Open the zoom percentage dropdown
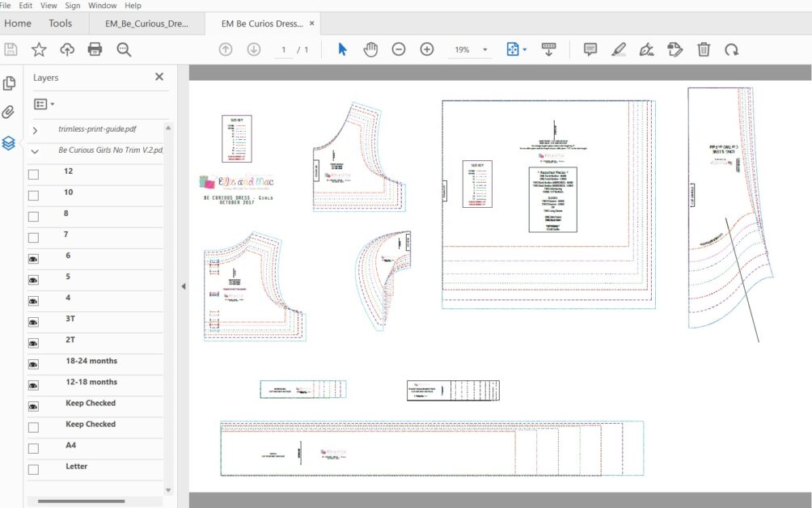This screenshot has width=812, height=508. (x=485, y=49)
